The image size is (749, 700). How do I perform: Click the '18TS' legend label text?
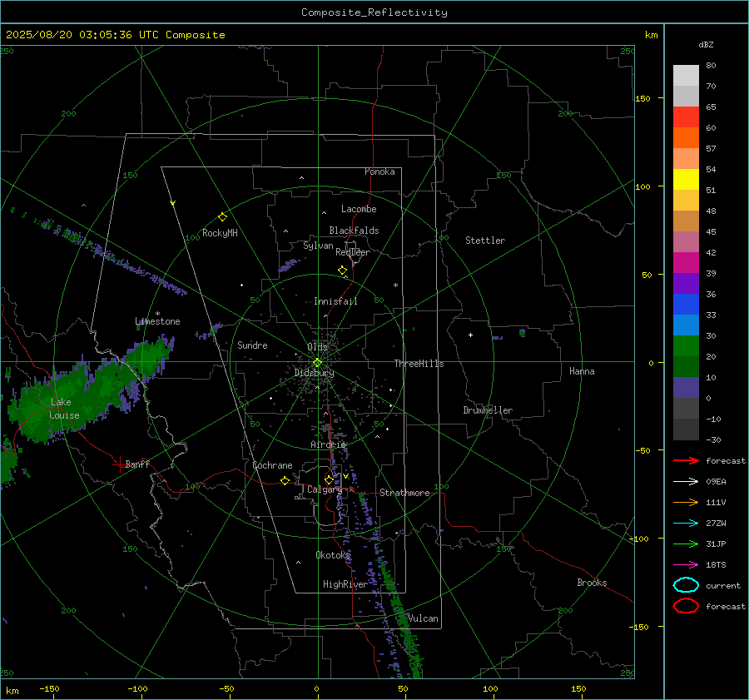tap(716, 565)
